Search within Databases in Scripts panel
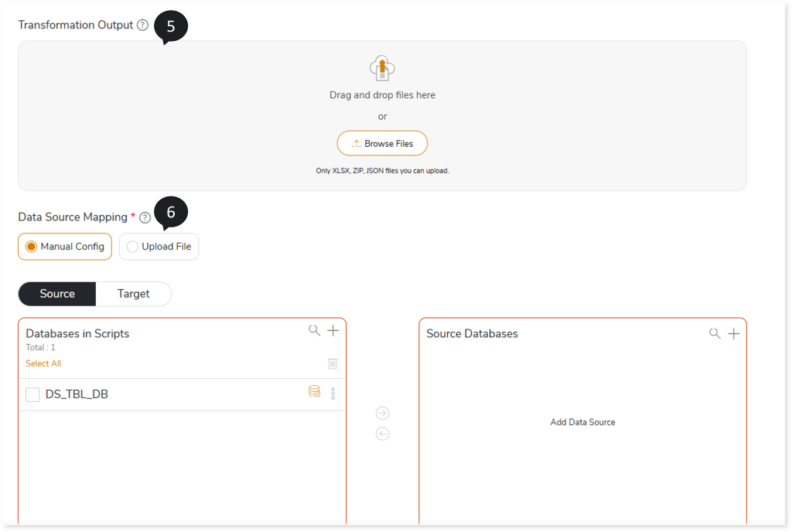Image resolution: width=792 pixels, height=532 pixels. (x=314, y=331)
